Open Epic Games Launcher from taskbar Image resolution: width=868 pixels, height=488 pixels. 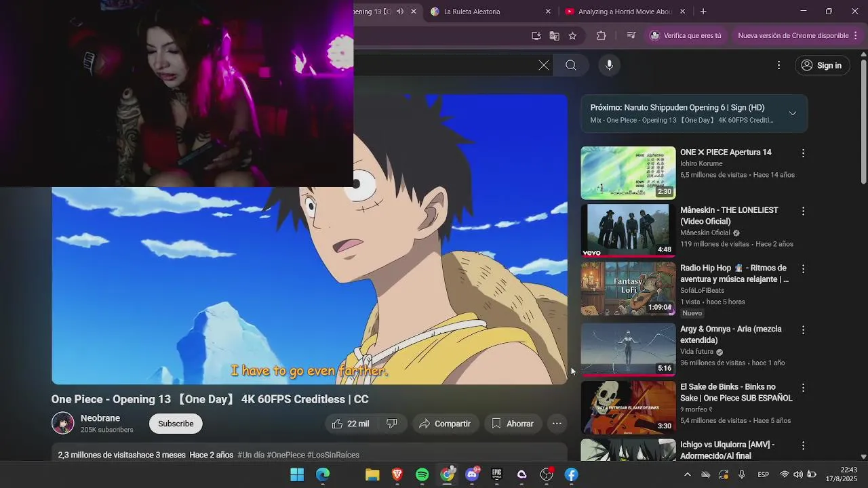pyautogui.click(x=497, y=474)
